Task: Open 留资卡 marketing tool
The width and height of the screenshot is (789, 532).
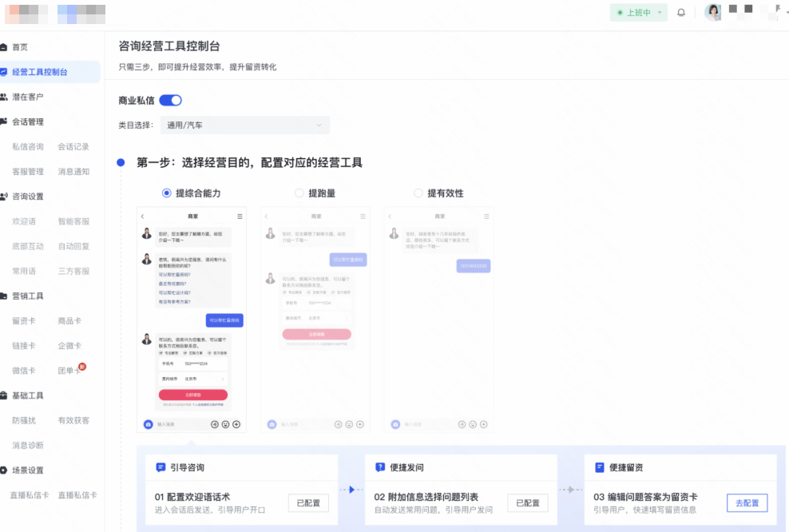Action: tap(24, 321)
